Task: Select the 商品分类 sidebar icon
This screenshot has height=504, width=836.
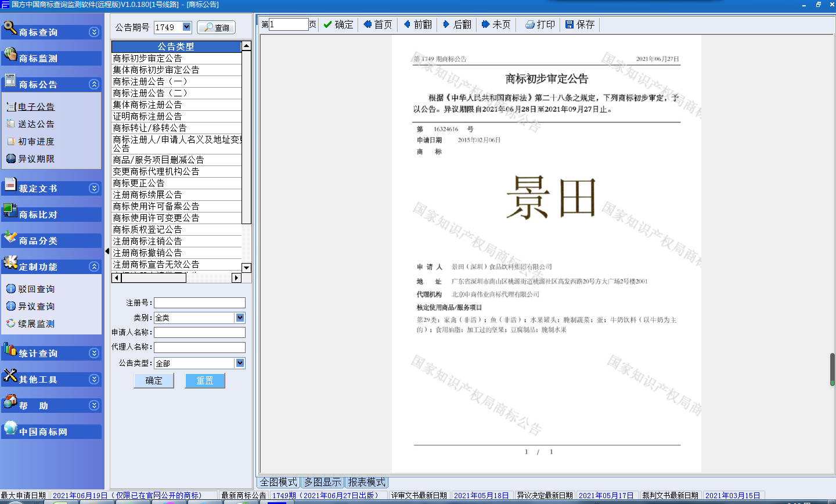Action: [x=10, y=237]
